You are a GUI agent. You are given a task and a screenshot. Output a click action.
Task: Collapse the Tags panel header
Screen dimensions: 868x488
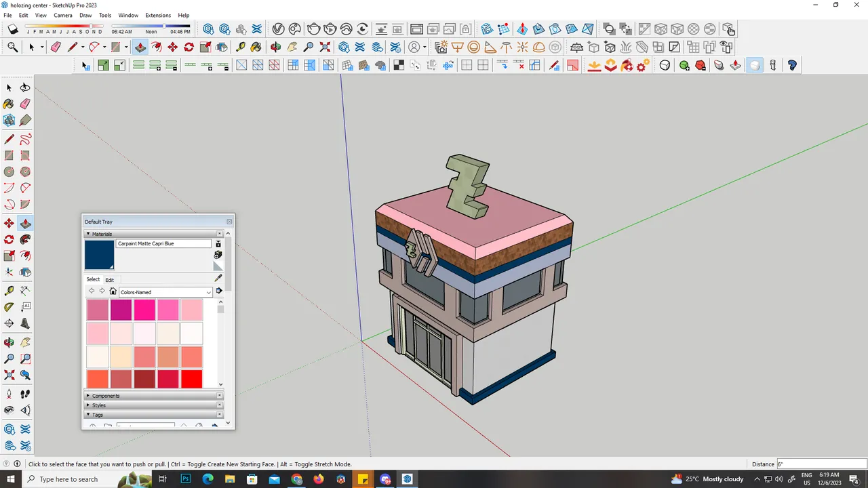click(153, 415)
